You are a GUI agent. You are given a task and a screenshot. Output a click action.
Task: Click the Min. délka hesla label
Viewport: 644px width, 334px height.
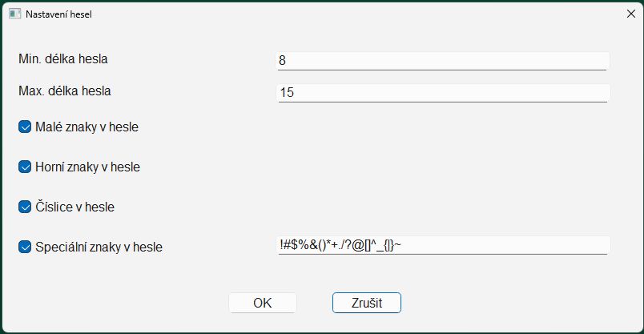[62, 59]
